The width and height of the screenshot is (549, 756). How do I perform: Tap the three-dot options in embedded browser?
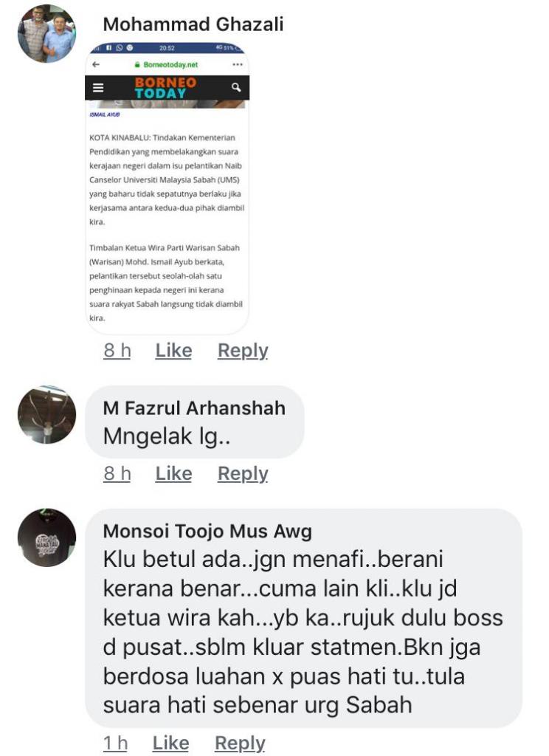238,64
